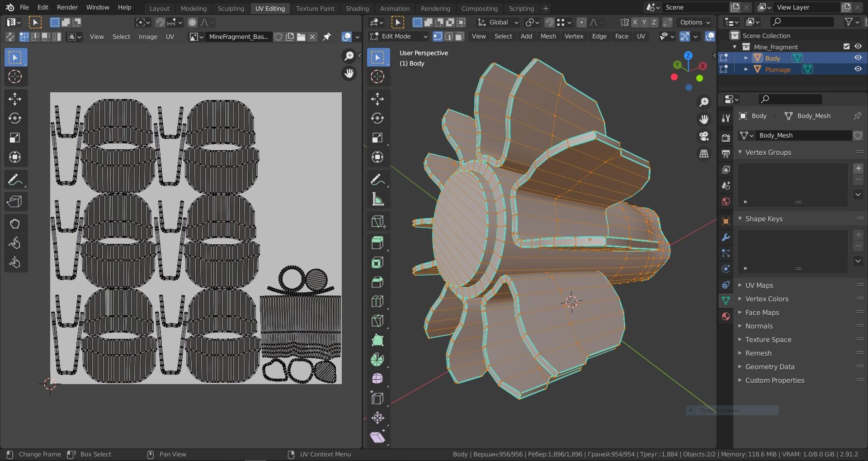This screenshot has height=461, width=868.
Task: Click the Measure tool icon
Action: click(x=377, y=199)
